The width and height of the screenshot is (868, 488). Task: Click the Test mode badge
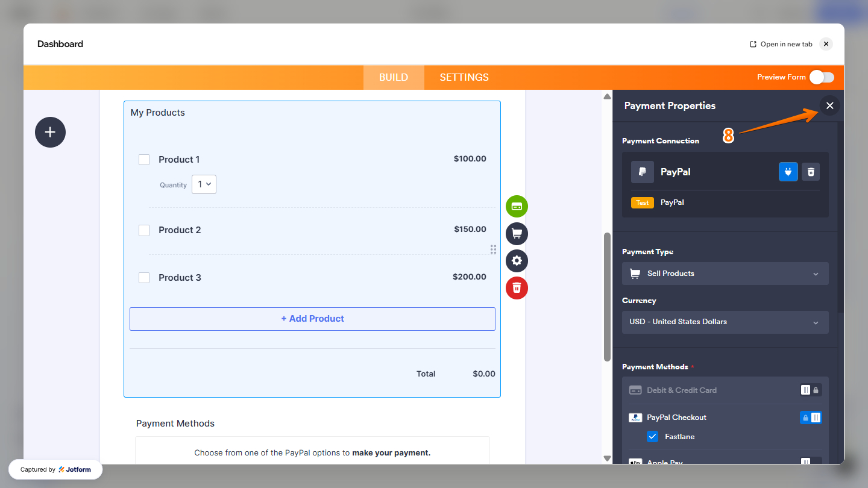[643, 202]
